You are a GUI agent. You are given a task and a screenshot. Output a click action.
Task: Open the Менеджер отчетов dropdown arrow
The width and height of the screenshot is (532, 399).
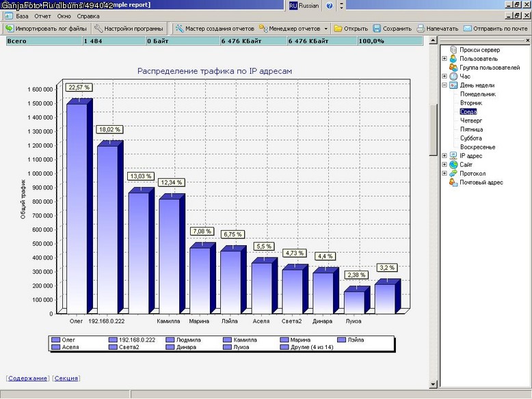coord(325,29)
